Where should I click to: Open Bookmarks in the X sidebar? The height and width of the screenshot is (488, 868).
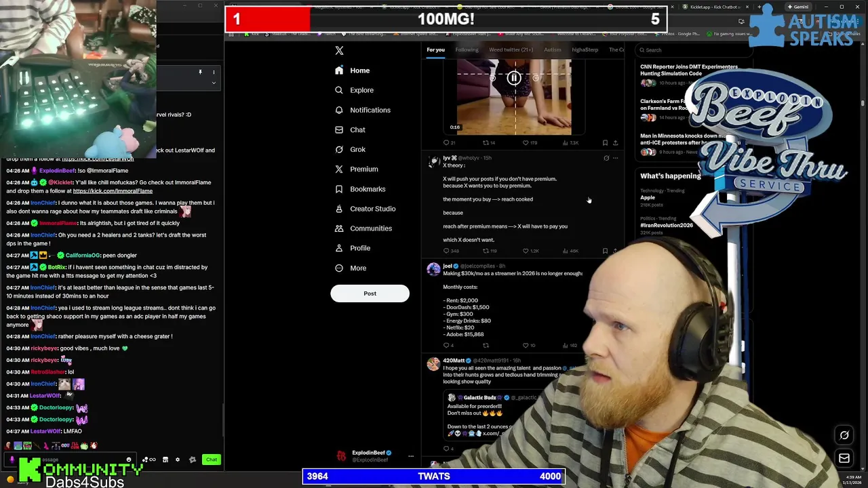pos(359,189)
